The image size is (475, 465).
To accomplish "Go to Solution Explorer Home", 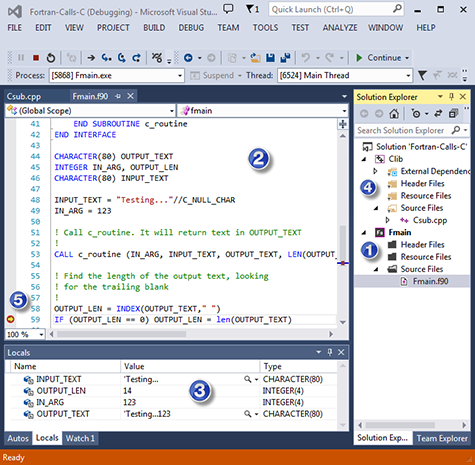I will [394, 114].
